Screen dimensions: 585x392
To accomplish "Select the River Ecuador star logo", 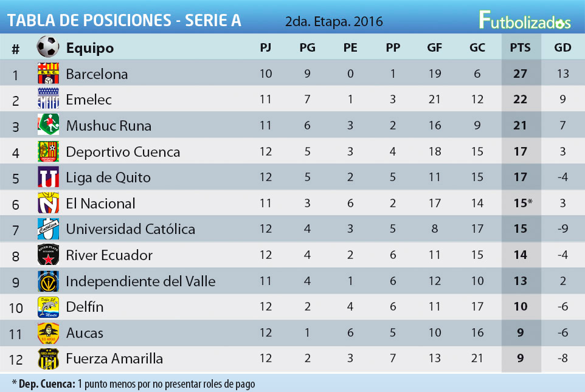I will click(48, 255).
